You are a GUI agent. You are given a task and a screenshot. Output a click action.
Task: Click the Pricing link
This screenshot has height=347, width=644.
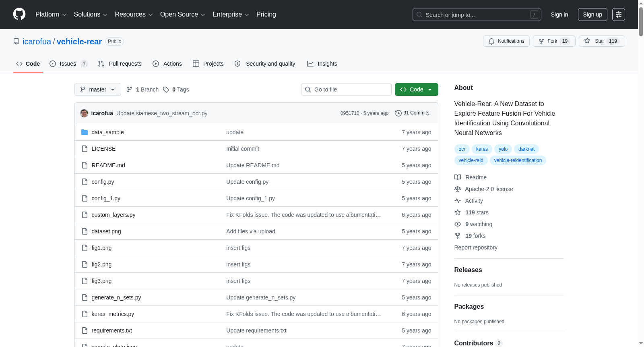tap(266, 15)
